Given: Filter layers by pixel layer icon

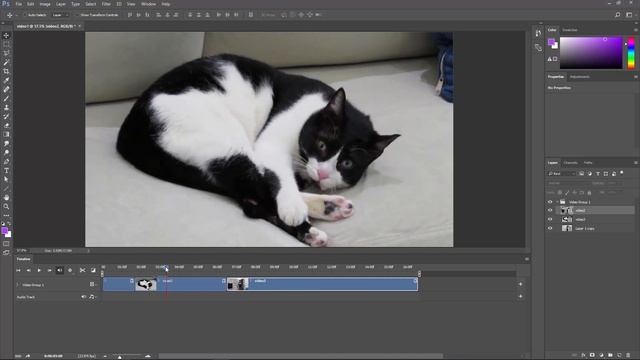Looking at the screenshot, I should (582, 173).
